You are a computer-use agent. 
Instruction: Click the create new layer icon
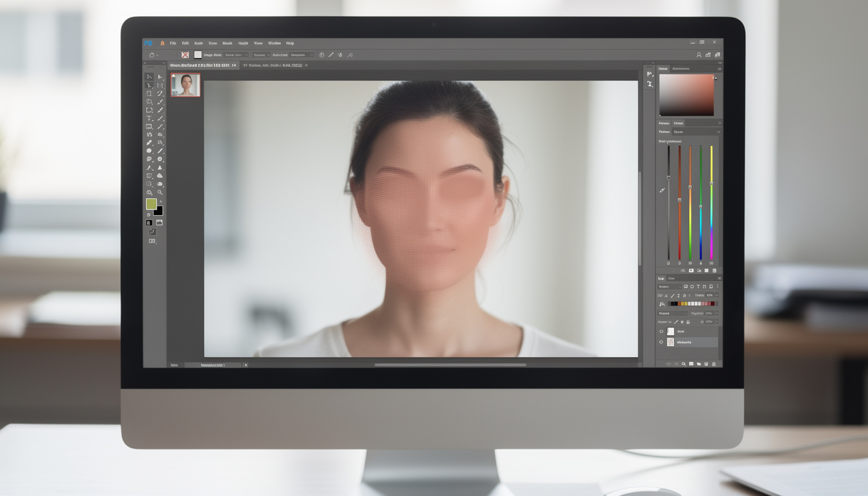[x=706, y=364]
